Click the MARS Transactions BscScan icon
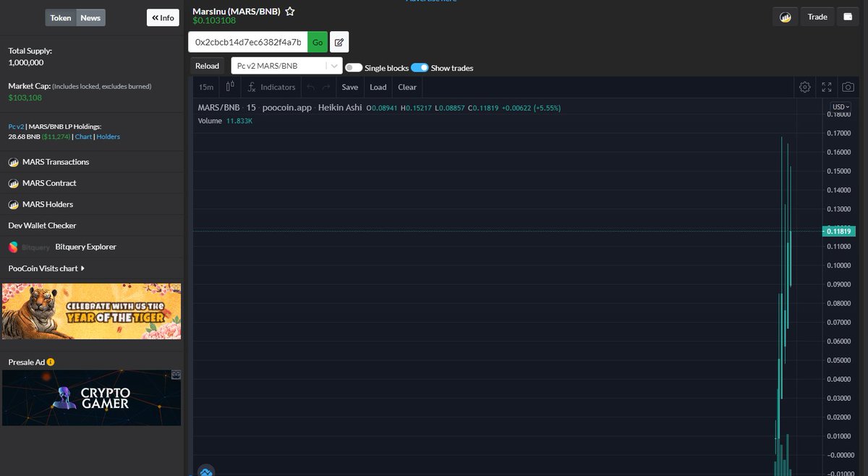Viewport: 868px width, 476px height. [13, 162]
